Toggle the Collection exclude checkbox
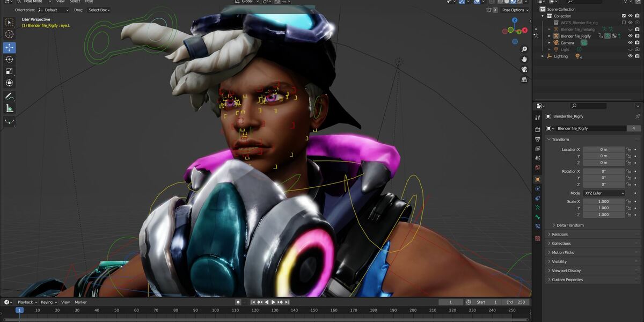 pyautogui.click(x=624, y=16)
